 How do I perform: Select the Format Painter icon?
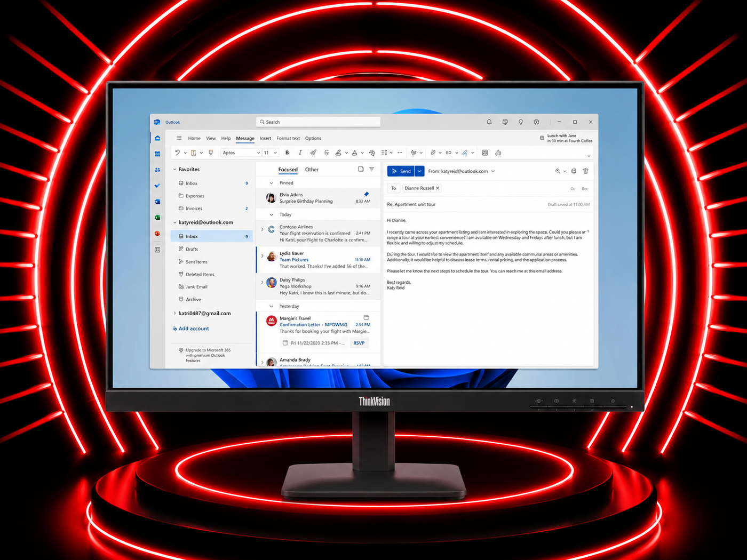coord(211,153)
